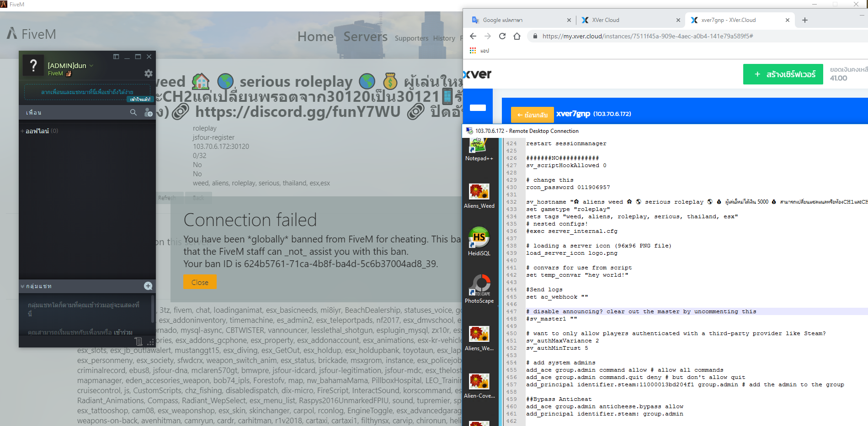Image resolution: width=868 pixels, height=426 pixels.
Task: Open the Home tab in FiveM
Action: point(315,37)
